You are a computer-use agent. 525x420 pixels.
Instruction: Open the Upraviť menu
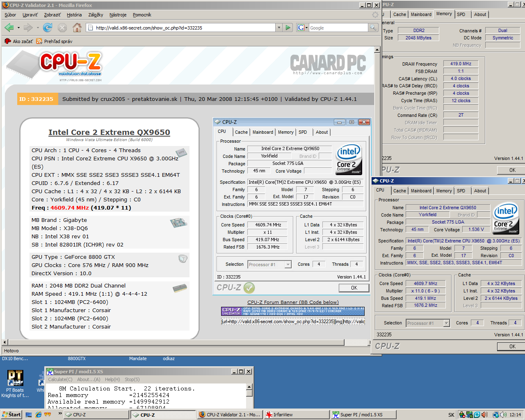[x=30, y=15]
